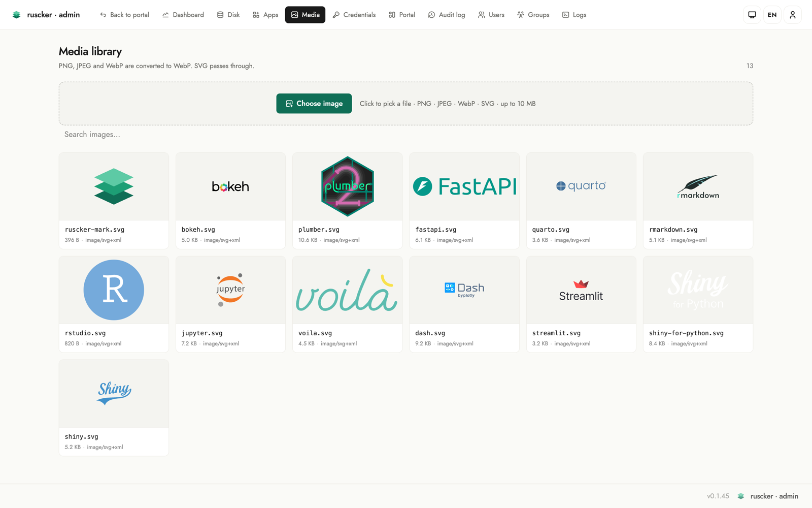Click the file name bokeh.svg

coord(198,230)
